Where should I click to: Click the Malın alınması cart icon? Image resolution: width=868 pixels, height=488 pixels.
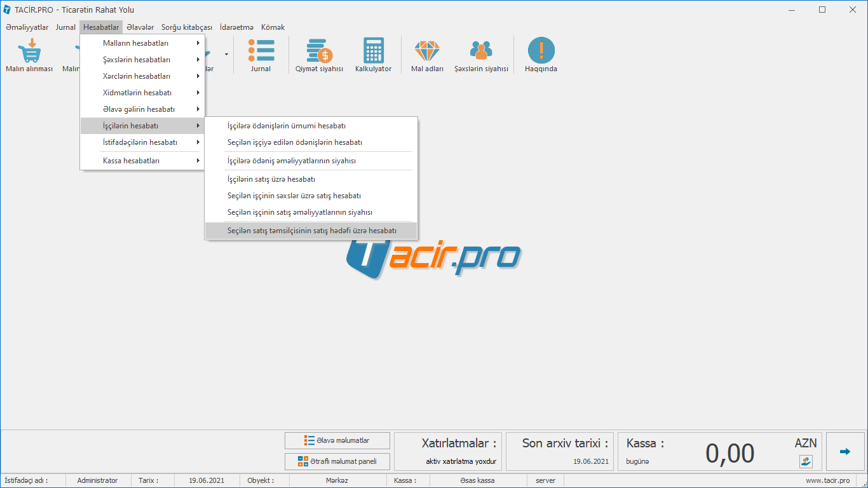(29, 51)
